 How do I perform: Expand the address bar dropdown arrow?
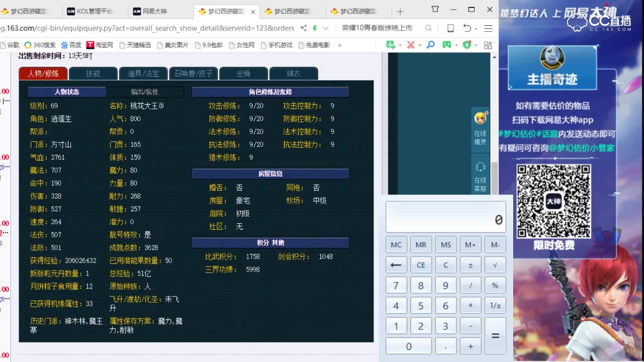point(326,28)
